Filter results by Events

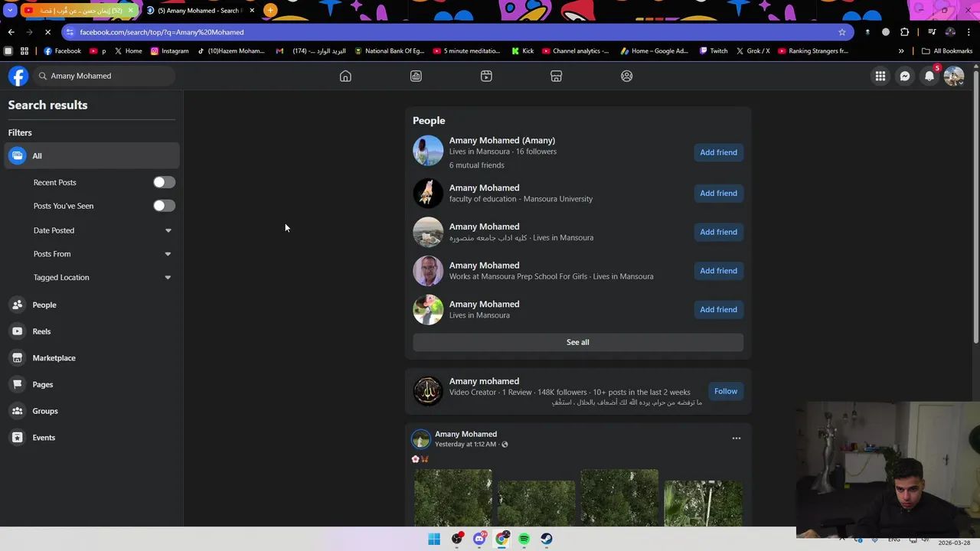(x=92, y=438)
